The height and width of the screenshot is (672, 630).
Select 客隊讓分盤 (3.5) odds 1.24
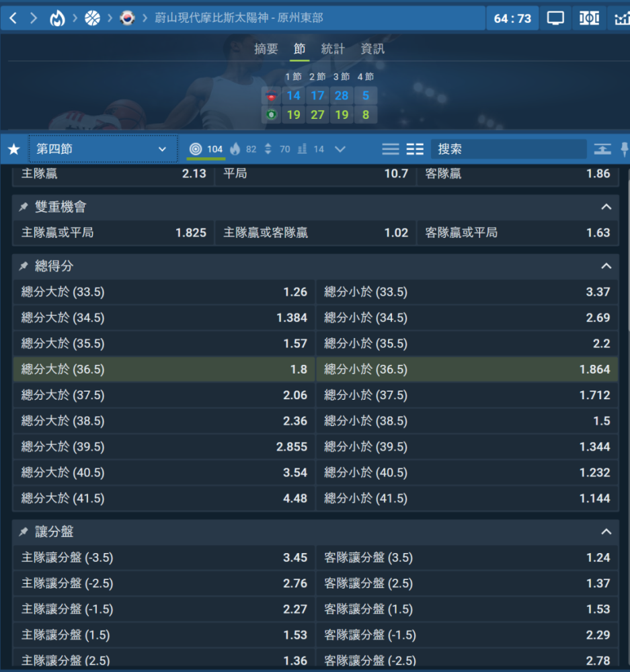(467, 558)
